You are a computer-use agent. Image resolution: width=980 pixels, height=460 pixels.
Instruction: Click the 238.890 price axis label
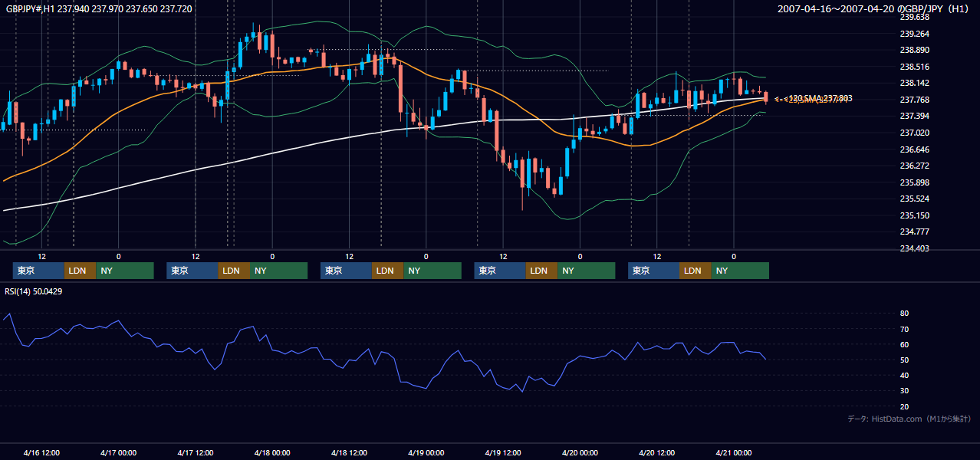[915, 50]
